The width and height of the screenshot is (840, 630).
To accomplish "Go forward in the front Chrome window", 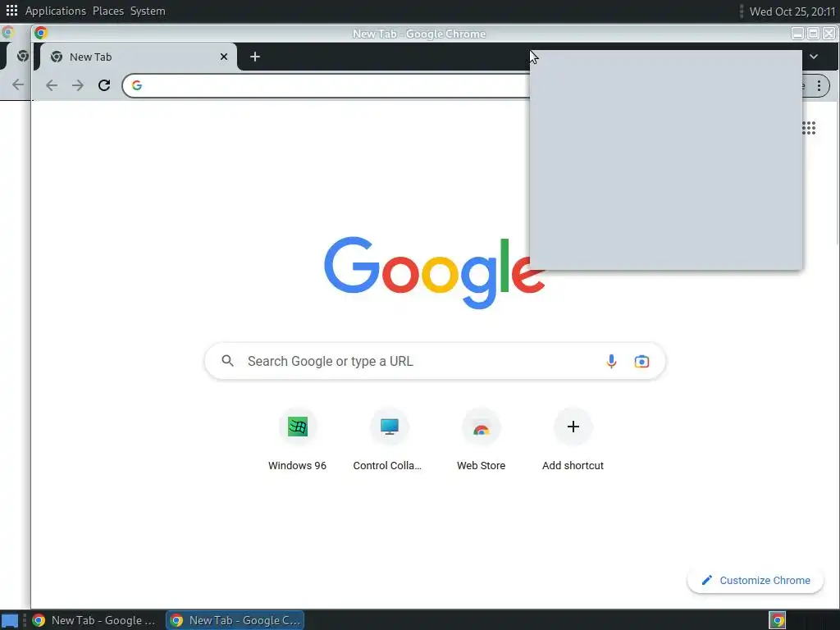I will (78, 85).
